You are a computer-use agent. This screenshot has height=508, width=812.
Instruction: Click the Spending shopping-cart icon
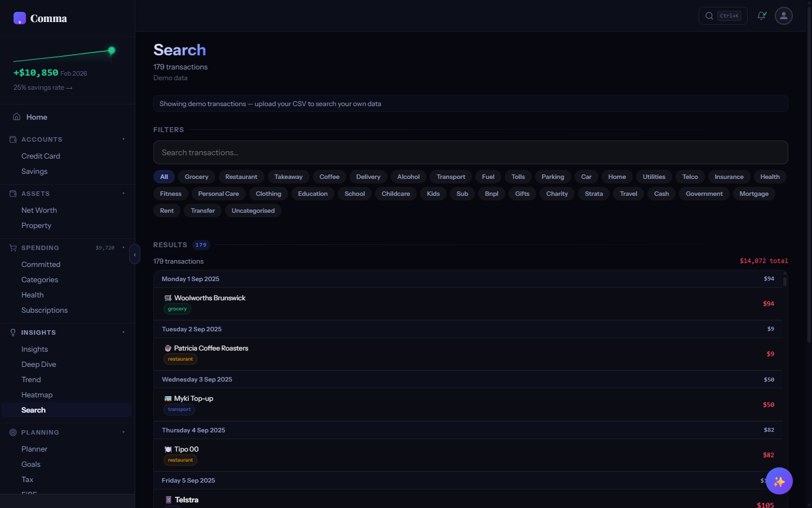pos(12,247)
